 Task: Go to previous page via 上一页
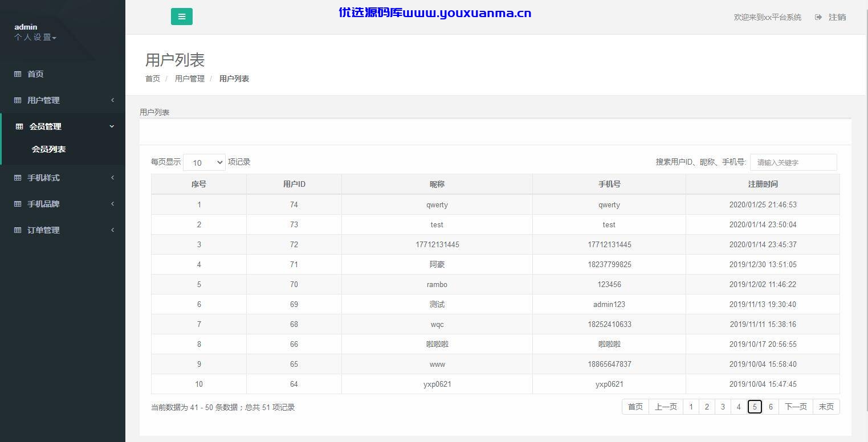[x=666, y=407]
